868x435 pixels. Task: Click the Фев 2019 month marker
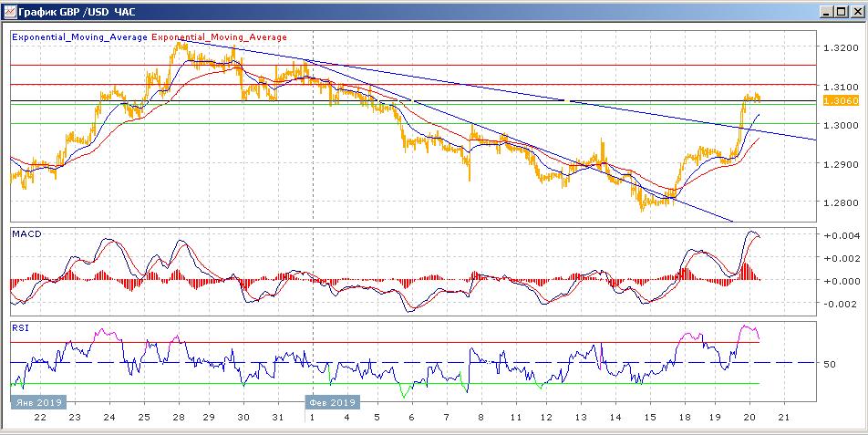click(332, 402)
